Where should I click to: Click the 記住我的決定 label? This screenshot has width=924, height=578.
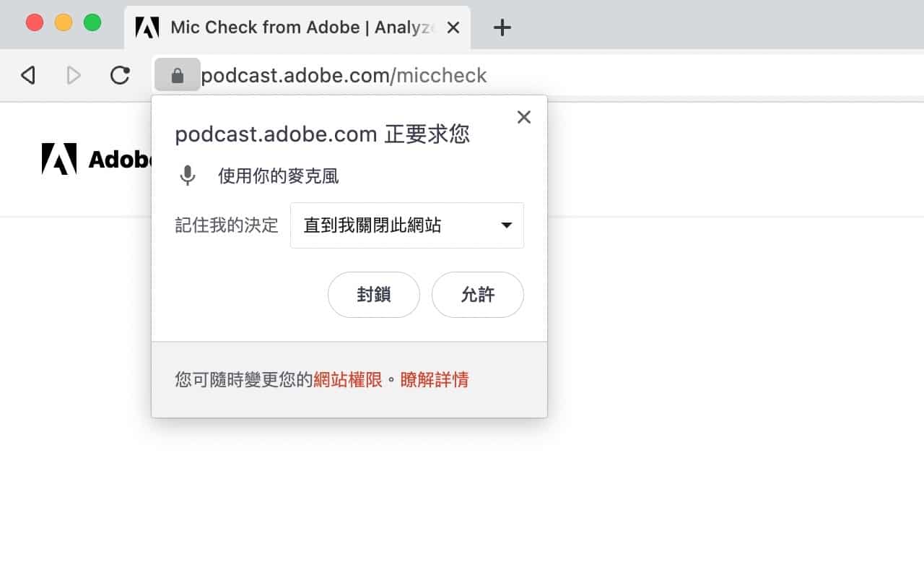pyautogui.click(x=227, y=225)
